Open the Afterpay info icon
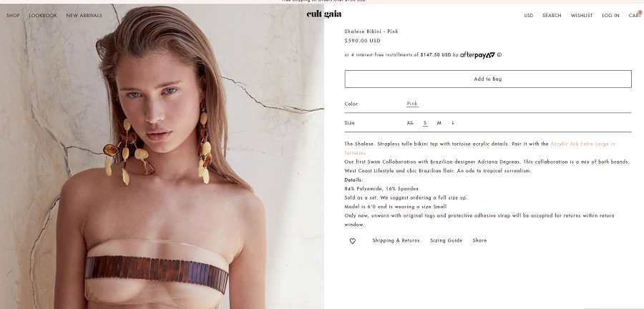Viewport: 644px width, 309px height. pyautogui.click(x=499, y=54)
